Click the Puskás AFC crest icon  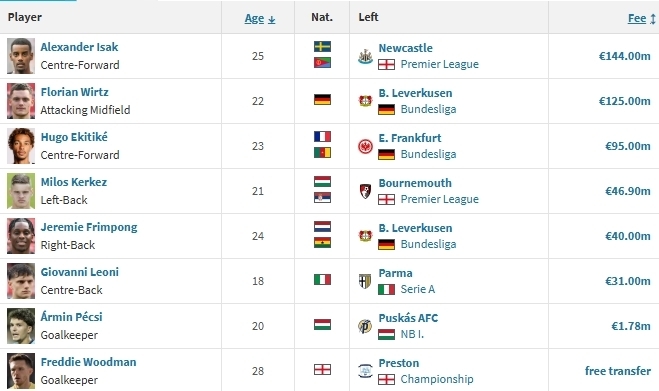[x=365, y=326]
